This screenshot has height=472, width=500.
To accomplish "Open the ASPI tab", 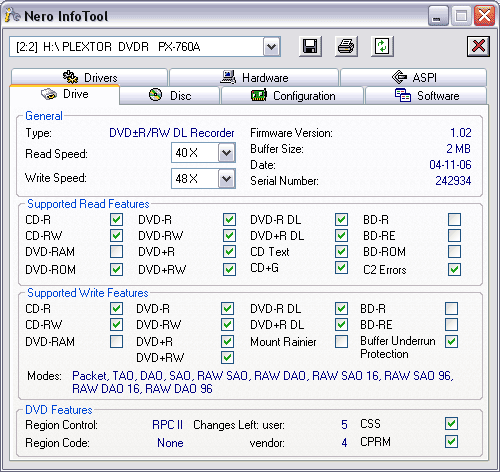I will pyautogui.click(x=413, y=77).
